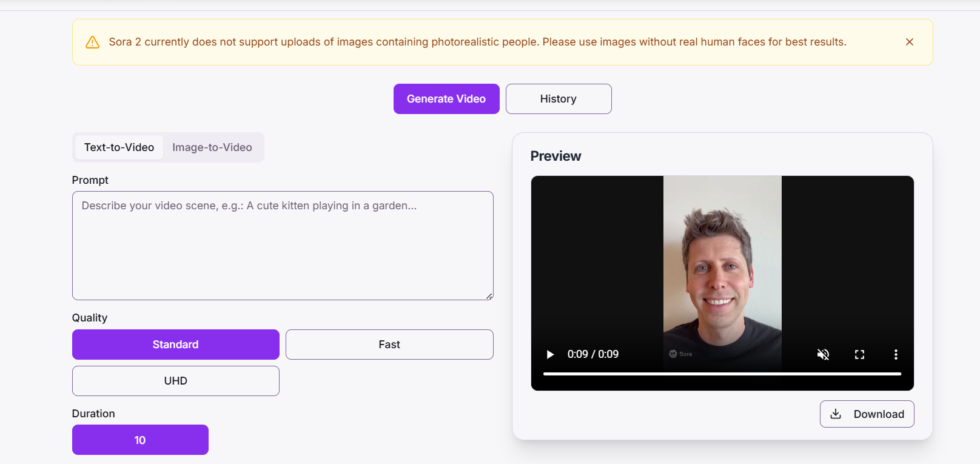Select Fast quality

(x=389, y=345)
